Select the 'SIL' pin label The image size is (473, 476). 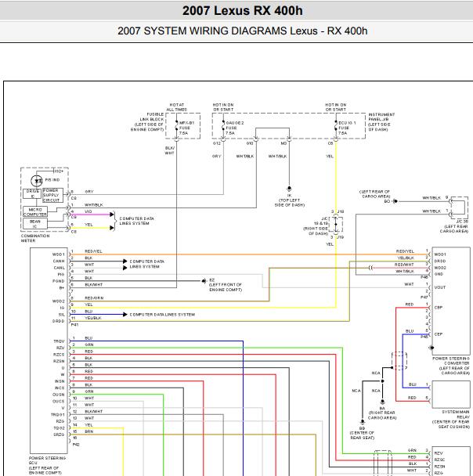click(62, 315)
